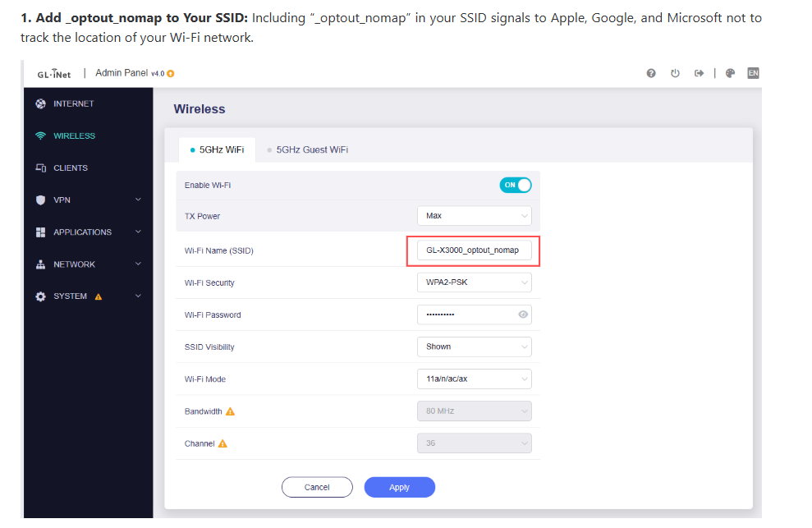Screen dimensions: 812x528
Task: Click the Apply button
Action: click(x=399, y=487)
